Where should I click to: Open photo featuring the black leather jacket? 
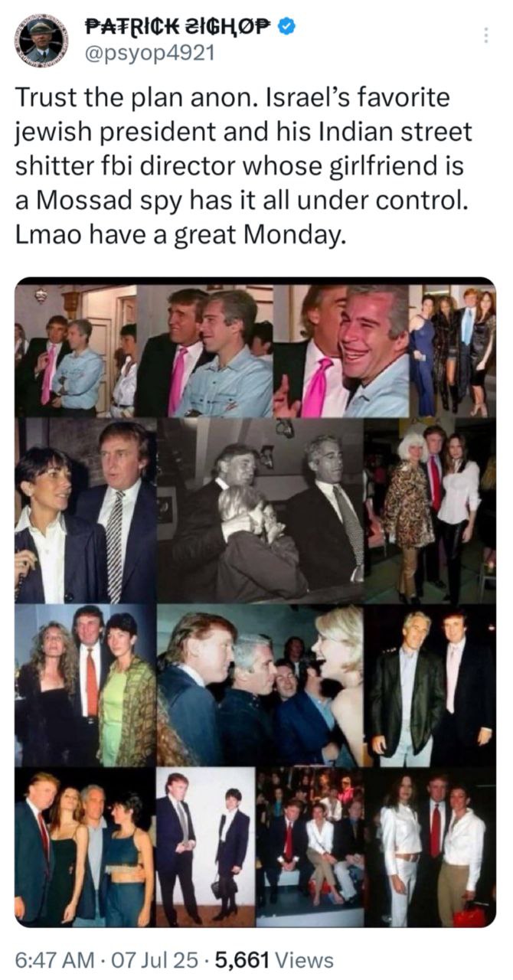(430, 685)
